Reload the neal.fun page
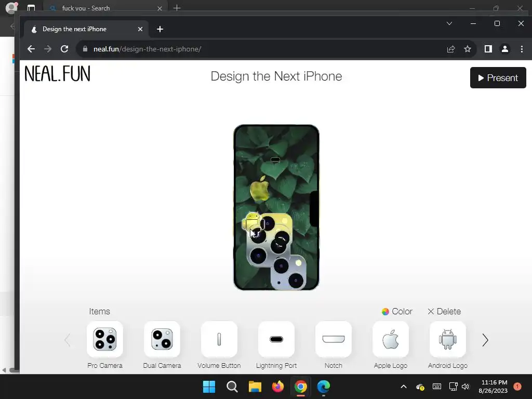 coord(64,49)
